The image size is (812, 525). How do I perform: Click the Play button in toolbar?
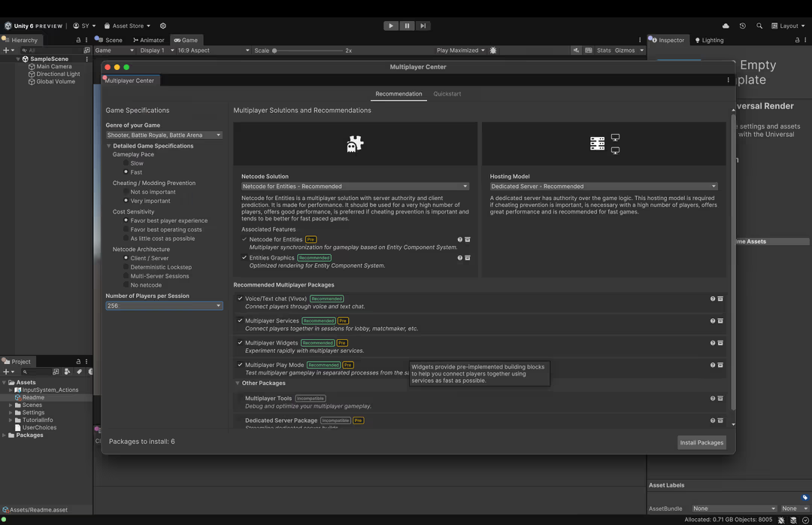click(x=391, y=26)
